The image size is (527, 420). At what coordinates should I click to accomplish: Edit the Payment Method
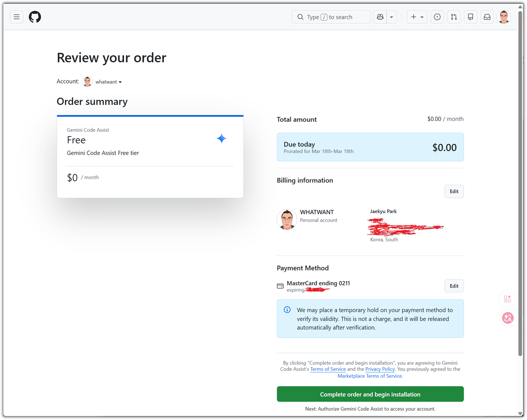pos(454,286)
